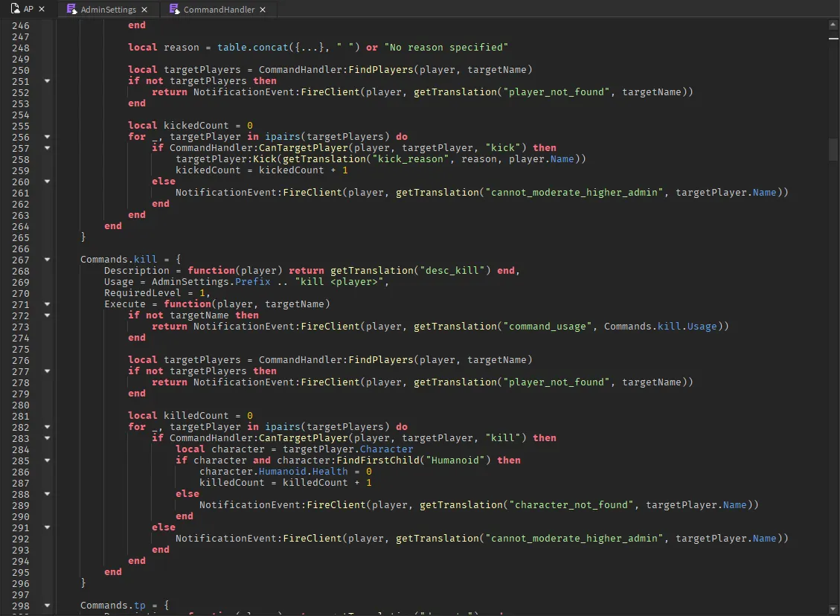840x616 pixels.
Task: Collapse the if block at line 285
Action: pyautogui.click(x=47, y=461)
